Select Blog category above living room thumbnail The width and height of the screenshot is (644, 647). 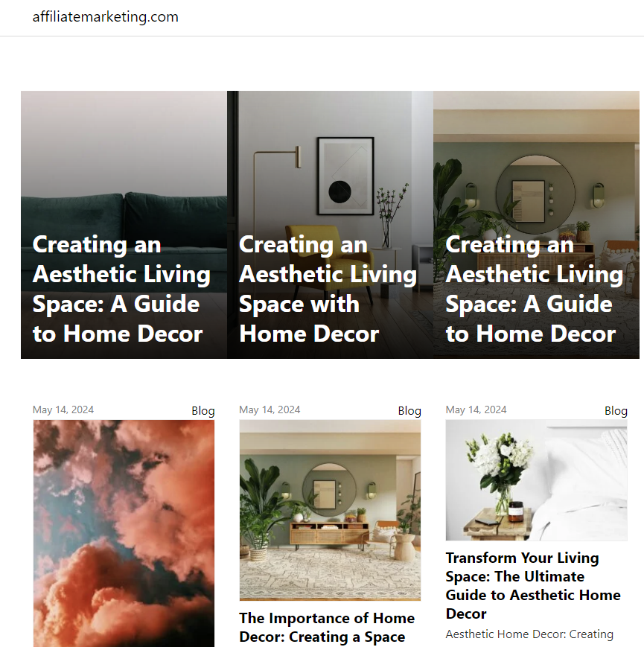(409, 410)
